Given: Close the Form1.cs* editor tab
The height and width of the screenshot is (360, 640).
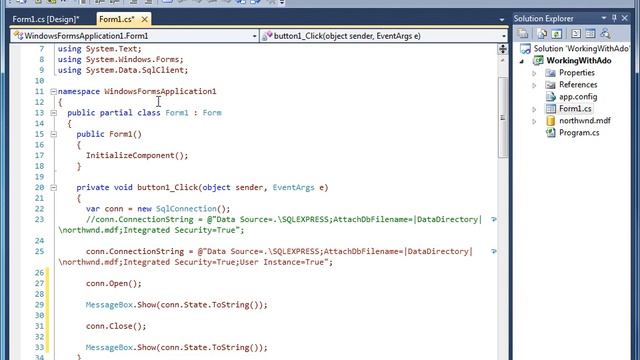Looking at the screenshot, I should click(x=144, y=19).
